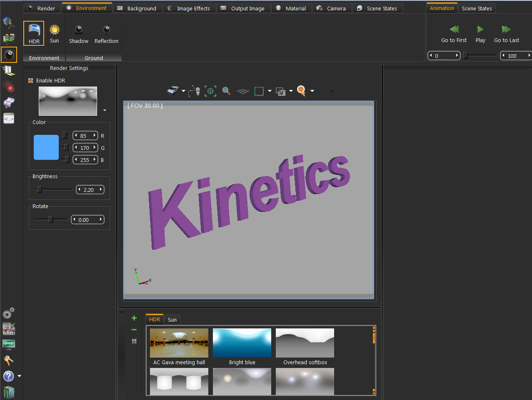The height and width of the screenshot is (400, 532).
Task: Toggle the grid plane icon
Action: (243, 91)
